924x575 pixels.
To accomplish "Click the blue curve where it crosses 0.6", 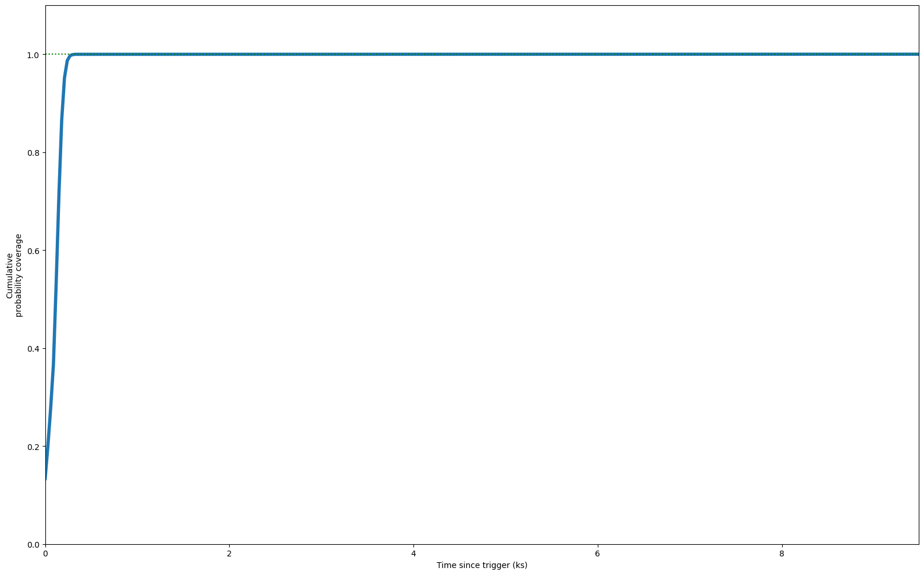I will point(56,251).
